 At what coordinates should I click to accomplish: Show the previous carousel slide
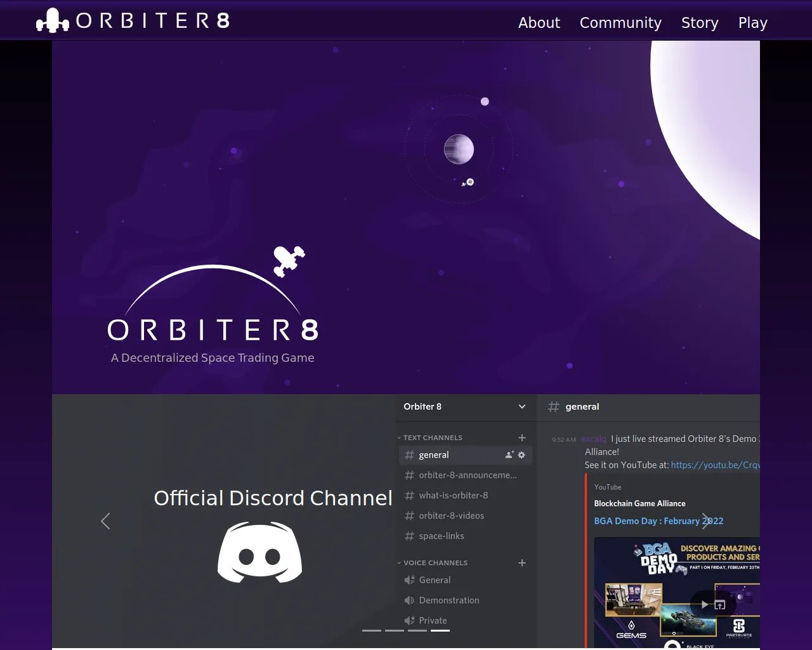click(x=105, y=521)
